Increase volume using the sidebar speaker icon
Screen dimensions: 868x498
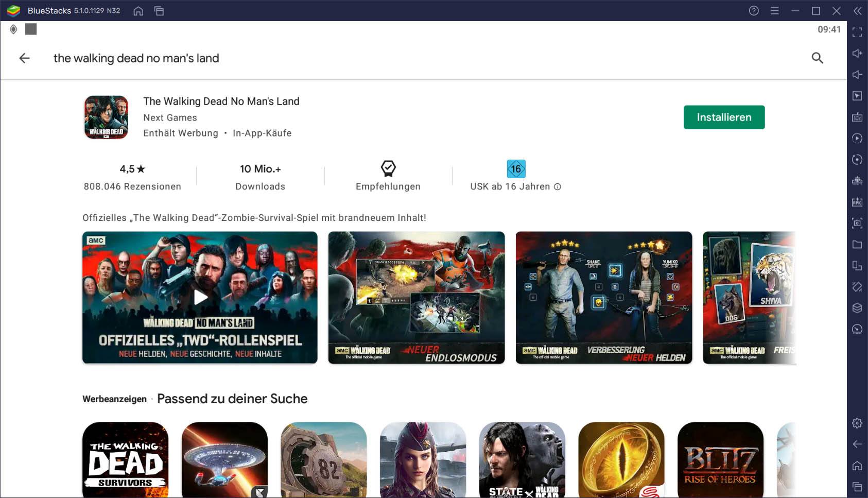[857, 54]
